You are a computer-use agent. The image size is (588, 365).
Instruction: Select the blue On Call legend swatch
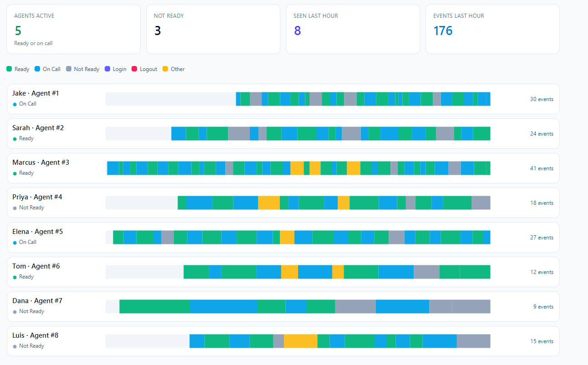[37, 69]
